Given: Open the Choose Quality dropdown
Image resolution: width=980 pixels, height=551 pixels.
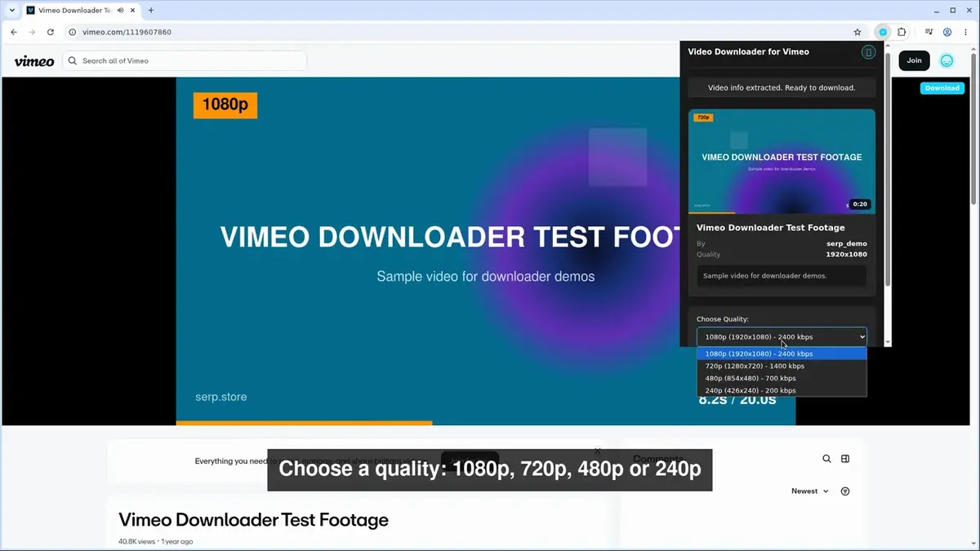Looking at the screenshot, I should (x=782, y=336).
